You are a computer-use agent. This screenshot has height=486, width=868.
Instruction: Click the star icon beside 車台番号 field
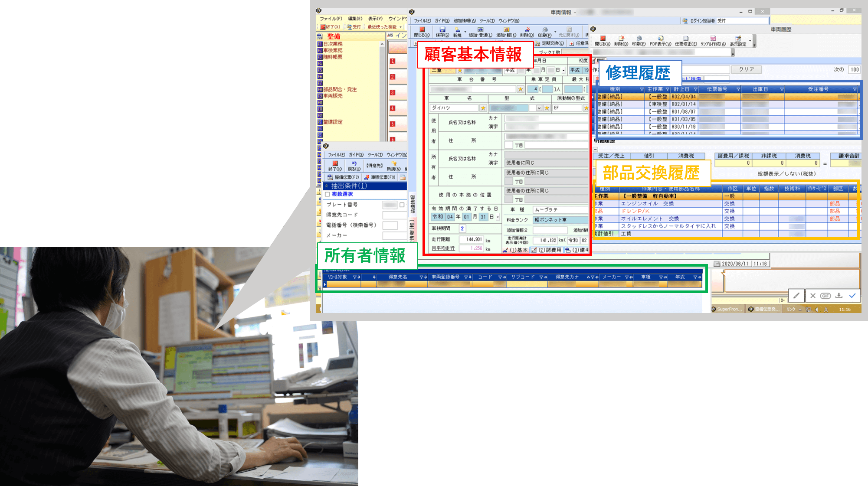coord(520,89)
